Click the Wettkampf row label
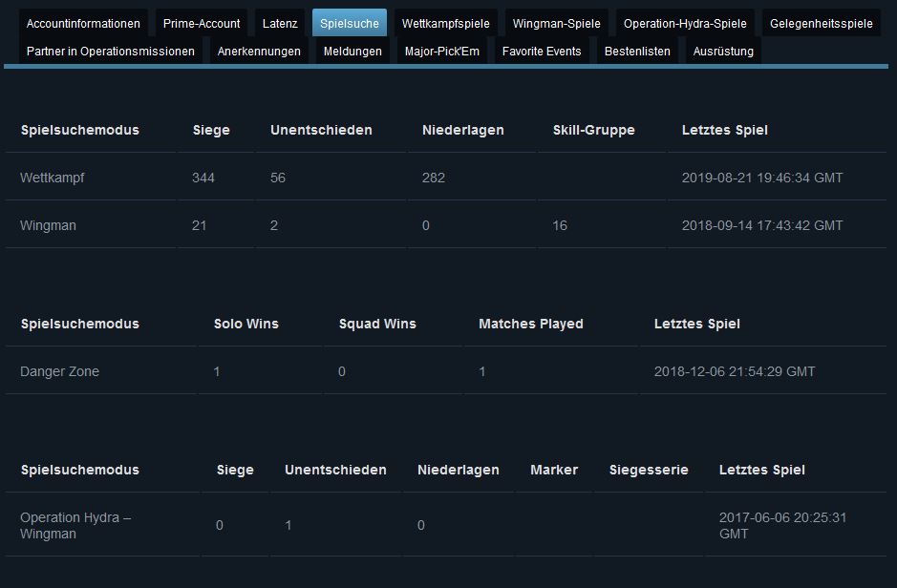The height and width of the screenshot is (588, 897). pyautogui.click(x=52, y=178)
